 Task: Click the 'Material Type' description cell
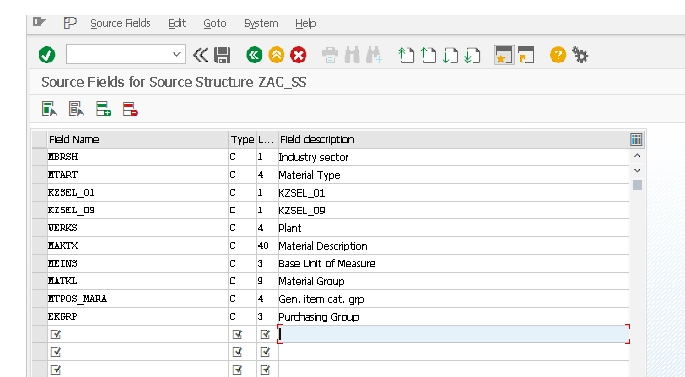pyautogui.click(x=453, y=175)
